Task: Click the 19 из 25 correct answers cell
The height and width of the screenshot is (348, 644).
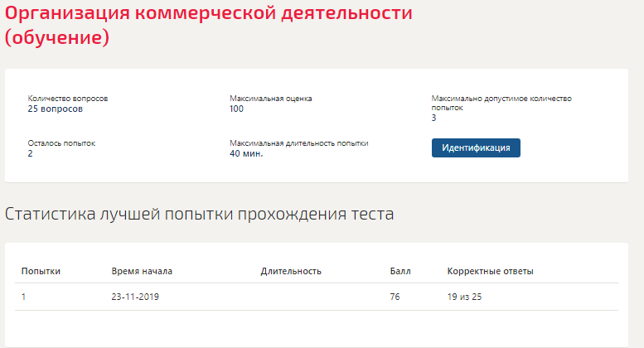Action: click(x=464, y=297)
